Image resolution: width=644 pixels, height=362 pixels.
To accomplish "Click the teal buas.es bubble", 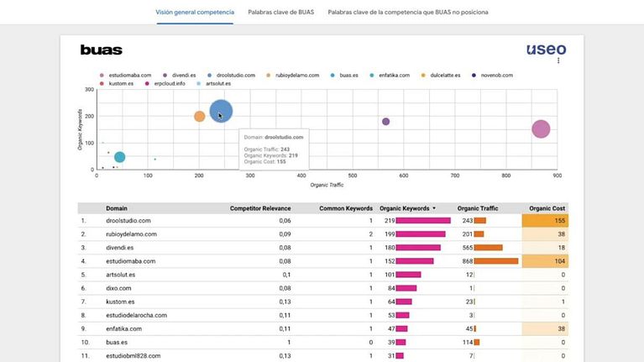I will tap(119, 157).
